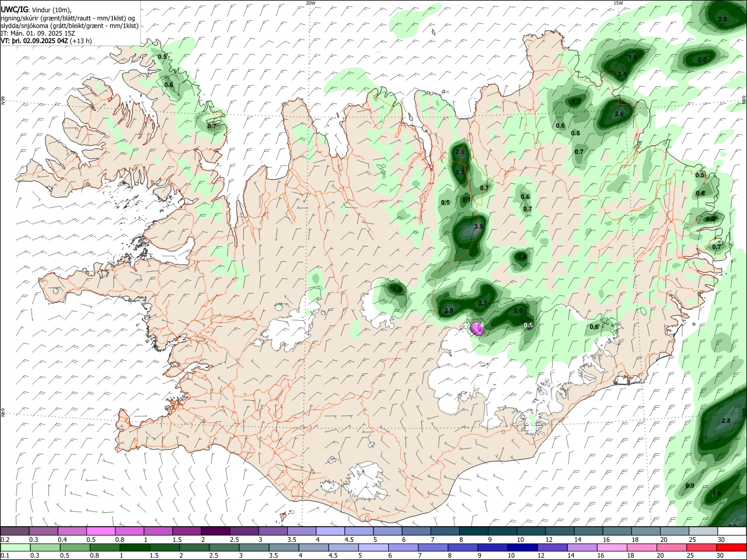747x560 pixels.
Task: Pick the white swatch at top-row 30
Action: pyautogui.click(x=732, y=531)
